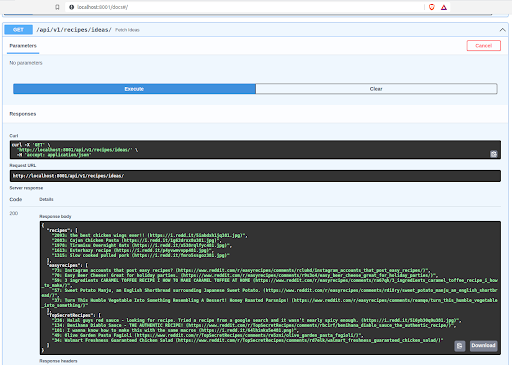This screenshot has height=365, width=512.
Task: Focus the browser address bar URL
Action: click(102, 7)
